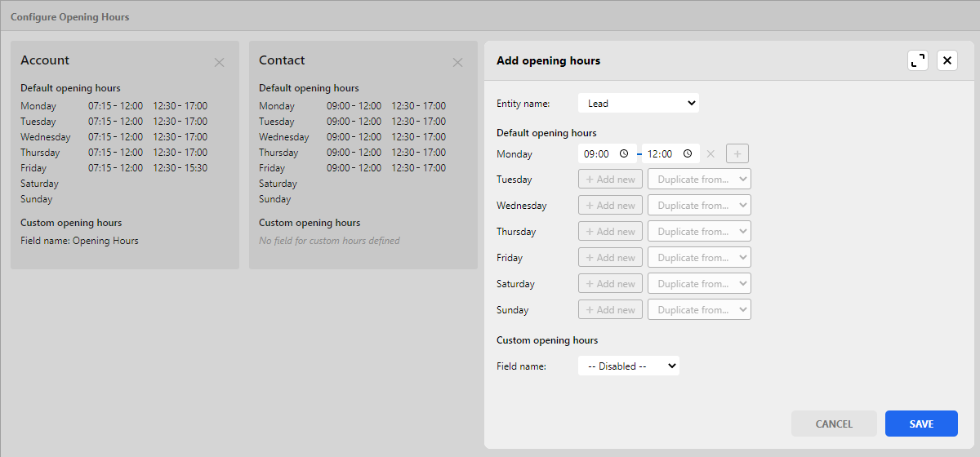Expand the Add opening hours panel

click(x=918, y=60)
